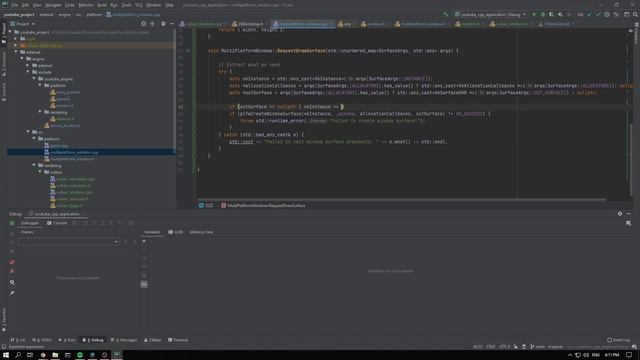This screenshot has height=360, width=640.
Task: Collapse the youtube_engine folder
Action: tap(34, 78)
